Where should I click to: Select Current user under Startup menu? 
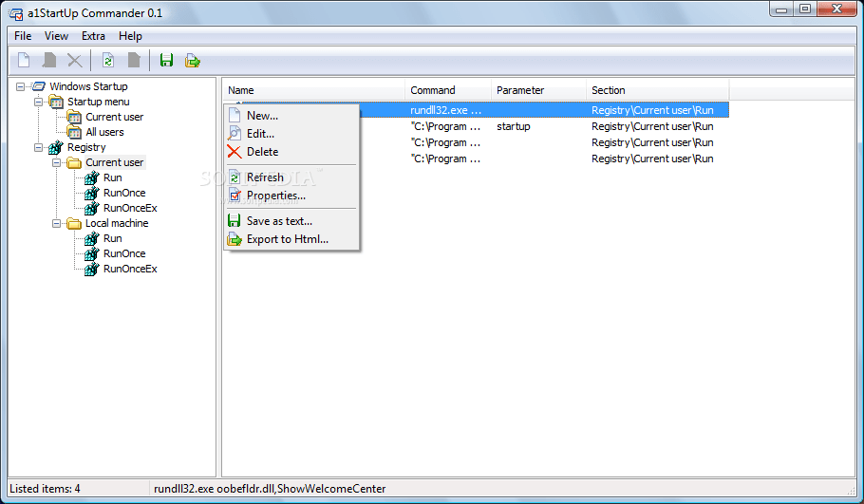[x=114, y=117]
